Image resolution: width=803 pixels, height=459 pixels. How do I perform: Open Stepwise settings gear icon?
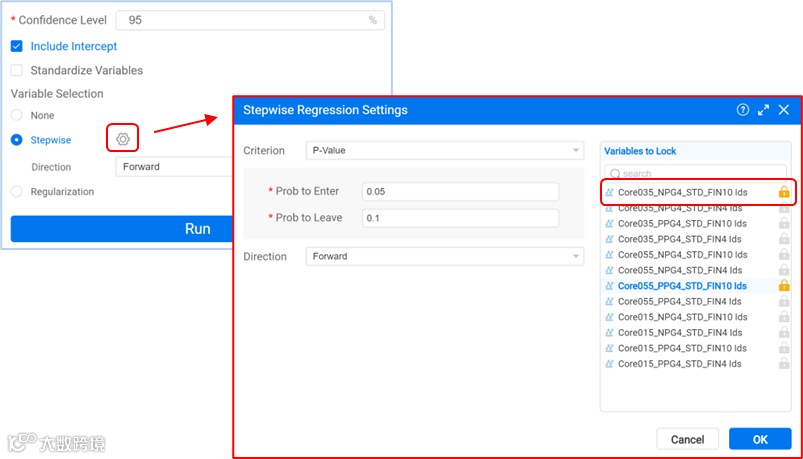tap(122, 139)
